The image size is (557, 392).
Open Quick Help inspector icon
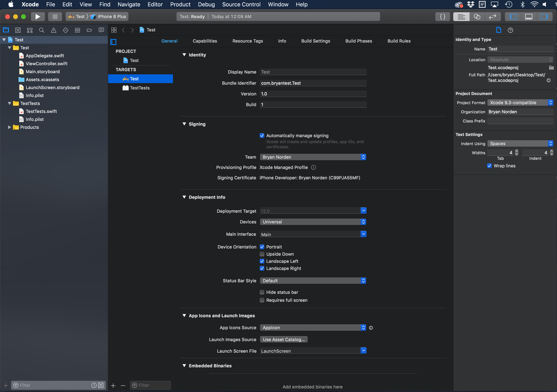pos(510,30)
